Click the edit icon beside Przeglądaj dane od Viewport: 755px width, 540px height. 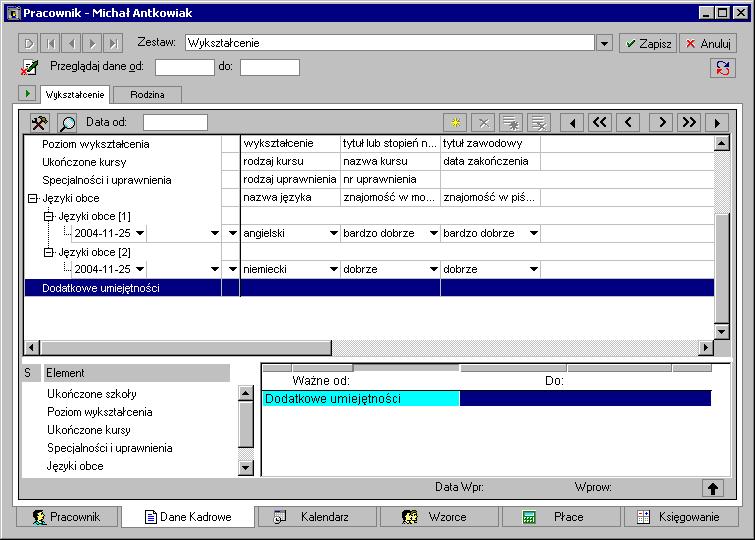pos(30,67)
